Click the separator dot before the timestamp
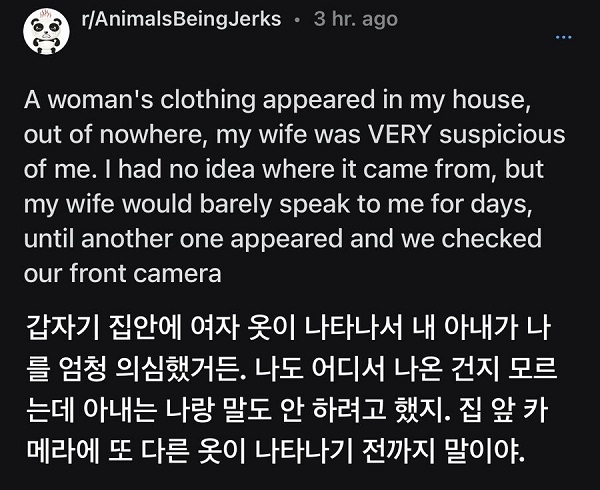 [297, 20]
